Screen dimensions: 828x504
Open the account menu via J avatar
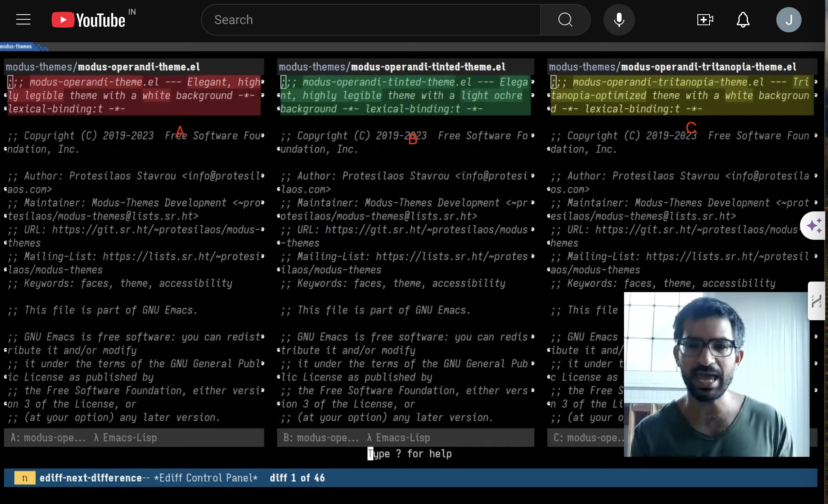[x=788, y=19]
